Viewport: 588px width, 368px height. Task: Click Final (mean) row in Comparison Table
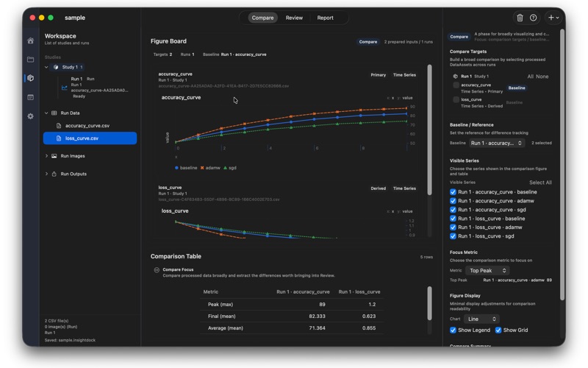click(x=292, y=316)
